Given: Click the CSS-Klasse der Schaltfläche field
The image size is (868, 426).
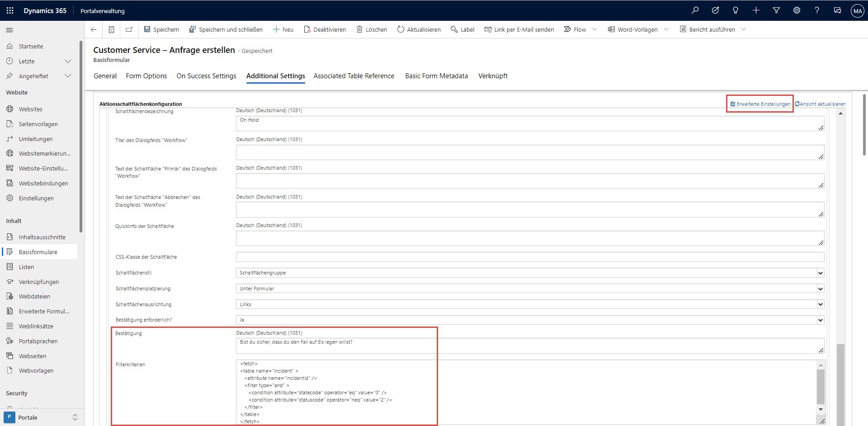Looking at the screenshot, I should [x=530, y=257].
